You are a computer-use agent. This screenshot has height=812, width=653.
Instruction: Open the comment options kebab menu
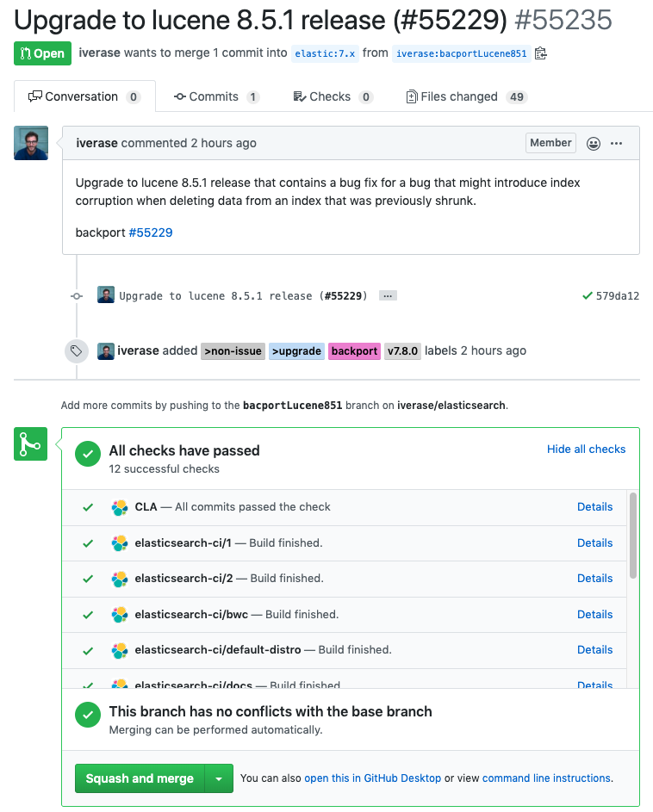[616, 143]
